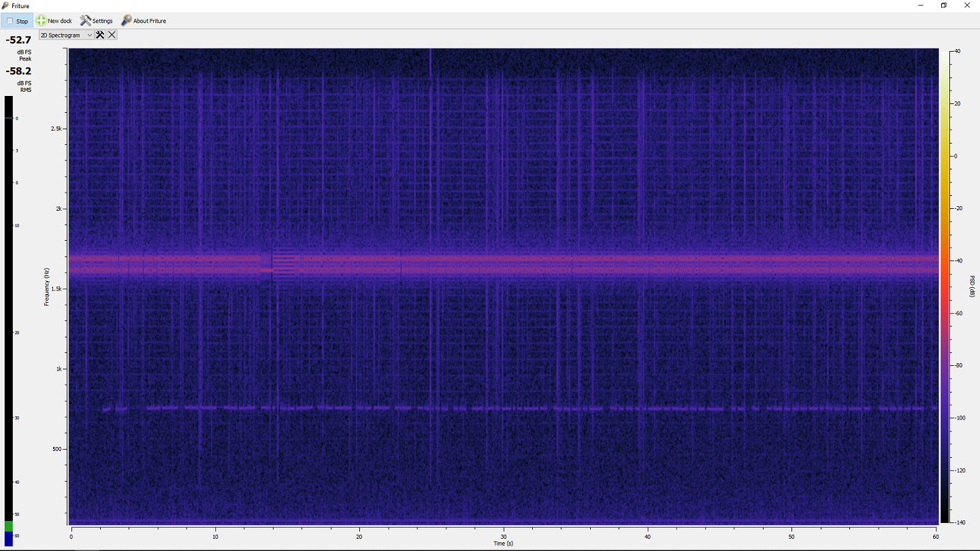Toggle the Stop button to pause recording
Viewport: 980px width, 551px height.
pos(17,21)
